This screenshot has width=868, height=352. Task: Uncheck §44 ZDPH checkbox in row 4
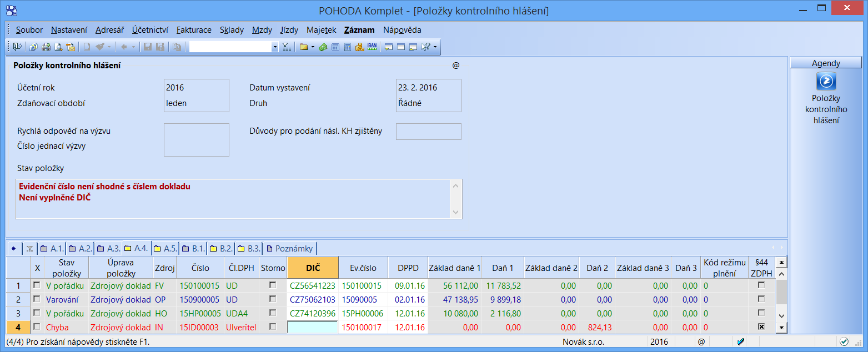click(761, 327)
